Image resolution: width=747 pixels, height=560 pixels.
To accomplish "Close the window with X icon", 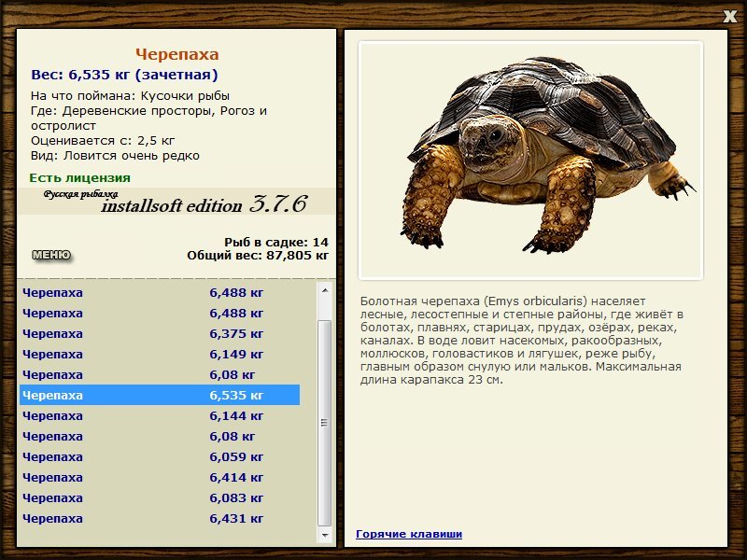I will (x=729, y=16).
